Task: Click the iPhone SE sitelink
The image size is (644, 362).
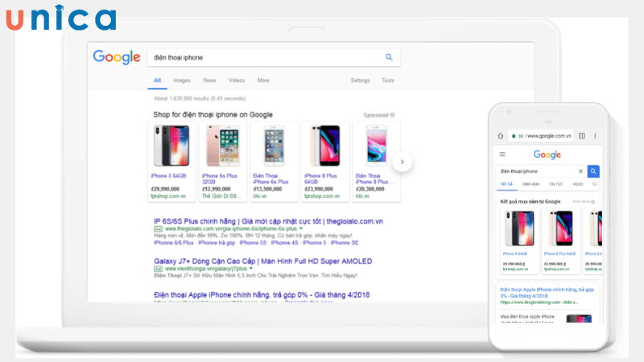Action: coord(345,243)
